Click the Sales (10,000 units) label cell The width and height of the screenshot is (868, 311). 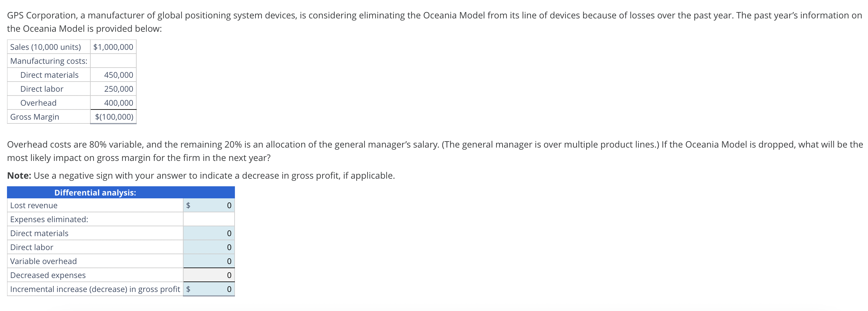[45, 47]
